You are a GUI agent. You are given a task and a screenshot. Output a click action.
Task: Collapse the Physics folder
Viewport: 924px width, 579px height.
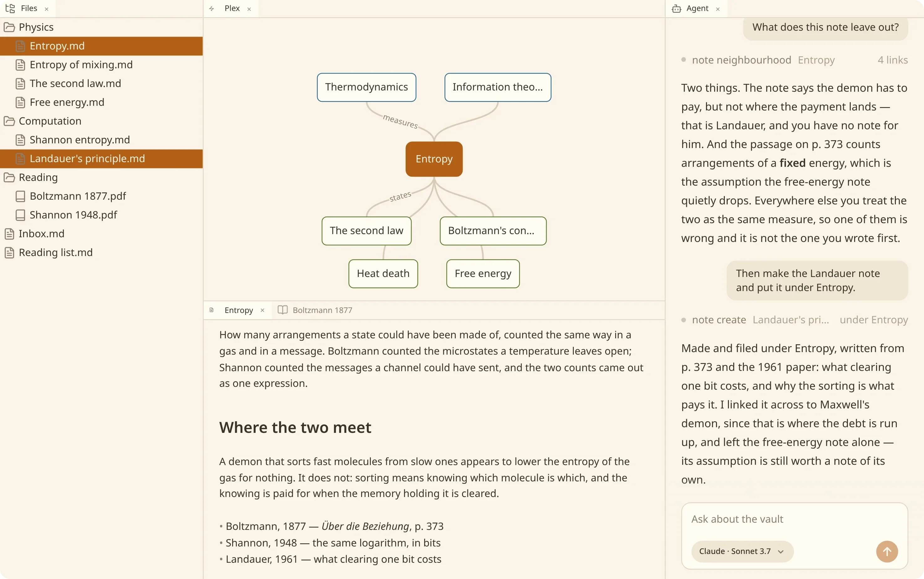click(x=101, y=27)
